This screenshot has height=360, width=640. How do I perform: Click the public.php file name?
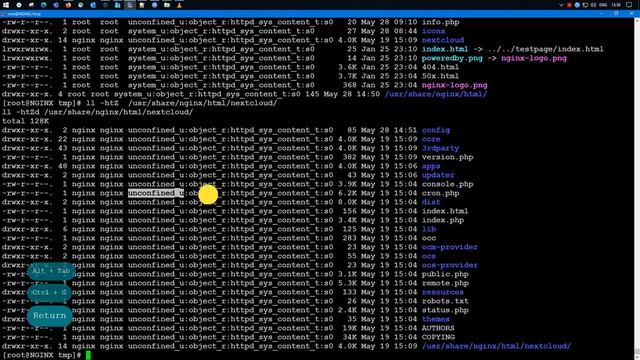coord(445,274)
